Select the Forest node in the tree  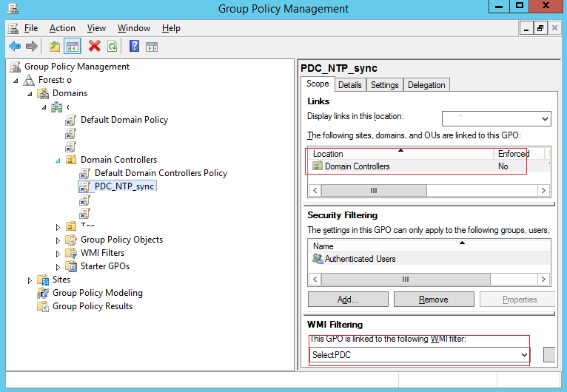click(55, 80)
